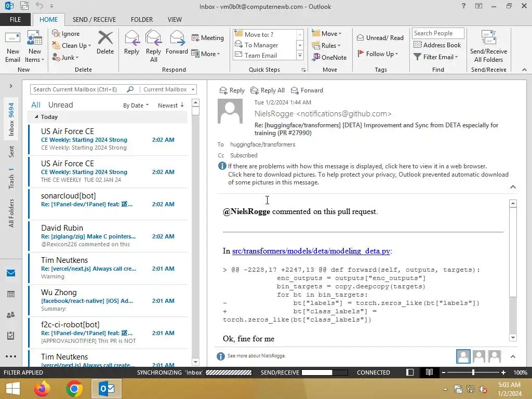Click Forward in the reading pane

click(307, 90)
